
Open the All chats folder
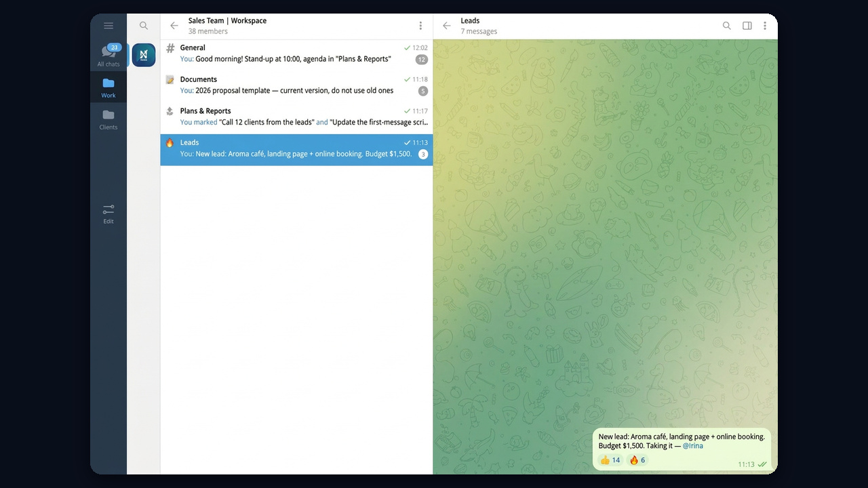click(108, 56)
